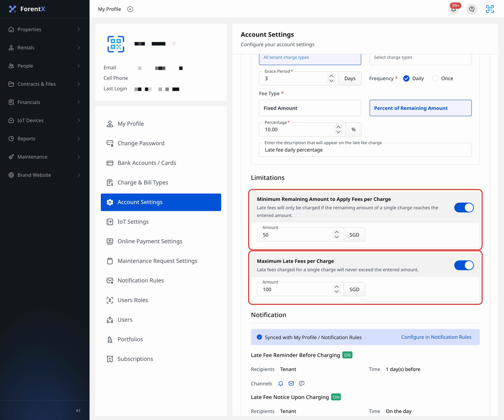Screen dimensions: 504x420
Task: Choose Percent of Remaining Amount fee type
Action: pos(421,108)
